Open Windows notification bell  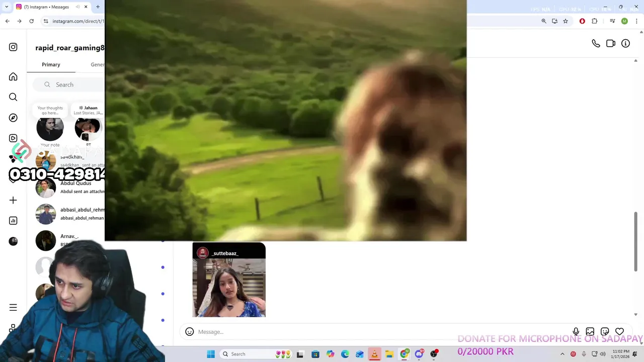tap(635, 354)
